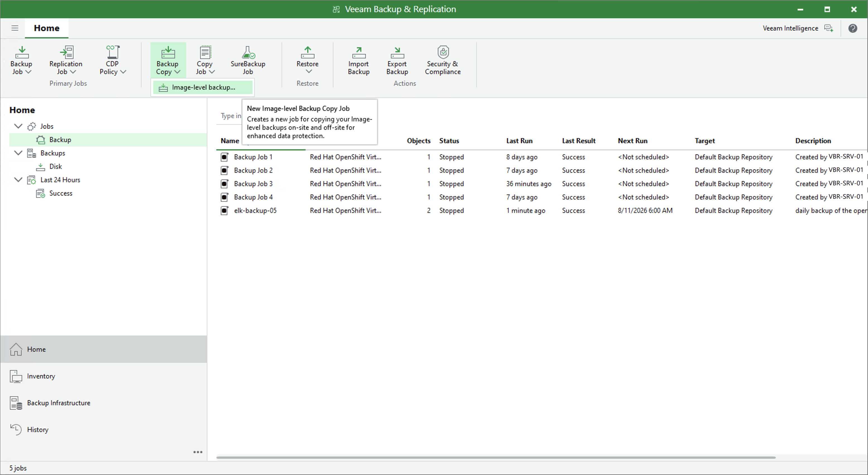Select Disk under Backups tree
Image resolution: width=868 pixels, height=475 pixels.
click(x=56, y=167)
